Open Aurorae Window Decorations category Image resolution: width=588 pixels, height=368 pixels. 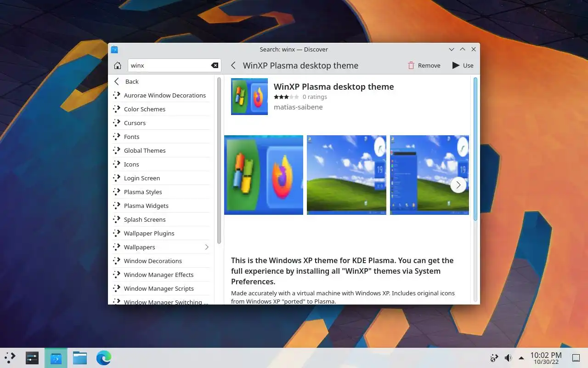pyautogui.click(x=161, y=95)
